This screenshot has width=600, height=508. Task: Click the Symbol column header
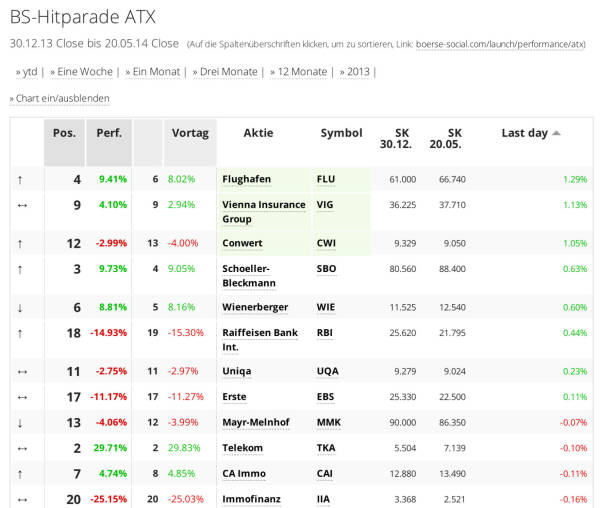pyautogui.click(x=341, y=133)
